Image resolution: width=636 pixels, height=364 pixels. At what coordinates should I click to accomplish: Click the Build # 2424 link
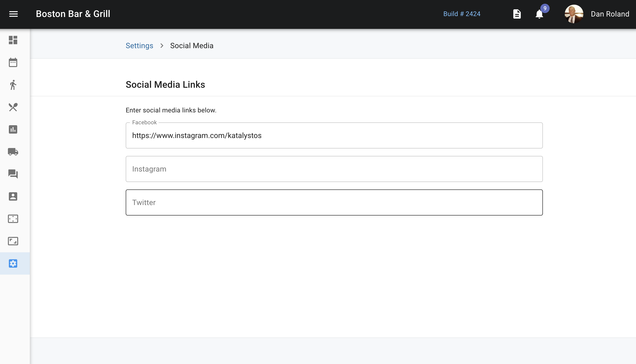(x=461, y=14)
